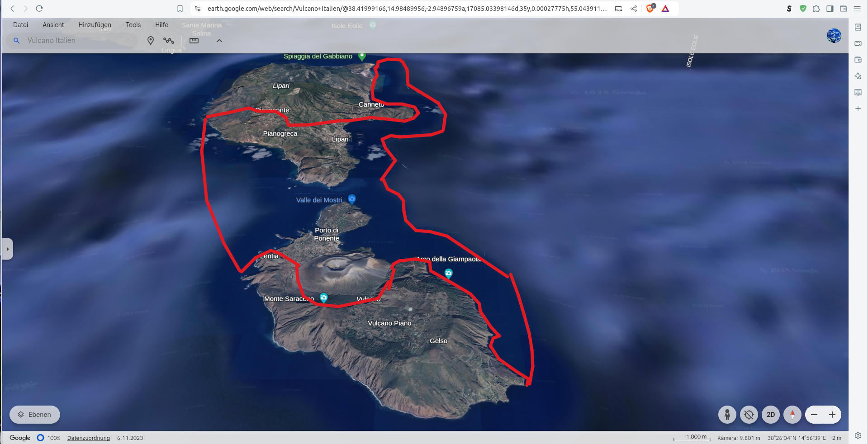Viewport: 868px width, 444px height.
Task: Select the measure ruler tool
Action: click(x=194, y=41)
